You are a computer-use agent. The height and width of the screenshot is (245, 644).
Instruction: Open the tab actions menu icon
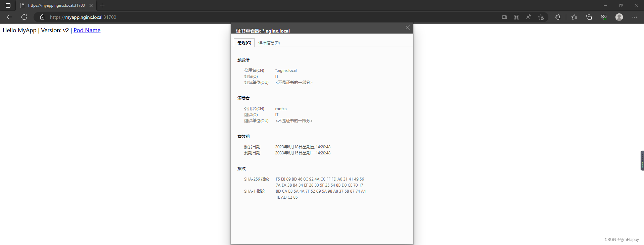click(x=8, y=5)
